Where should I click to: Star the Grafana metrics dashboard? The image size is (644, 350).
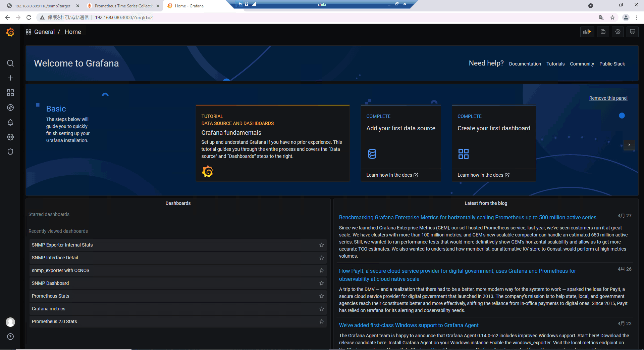coord(322,309)
